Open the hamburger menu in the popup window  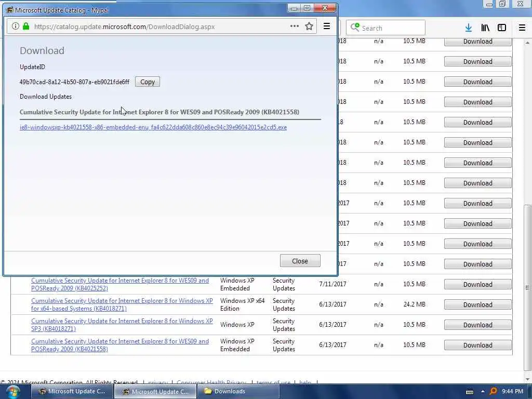click(x=326, y=26)
